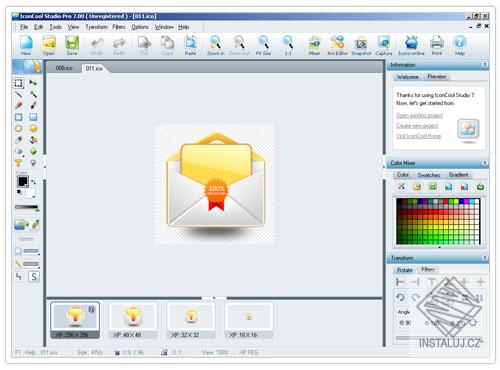Click the Create new project link

[417, 126]
